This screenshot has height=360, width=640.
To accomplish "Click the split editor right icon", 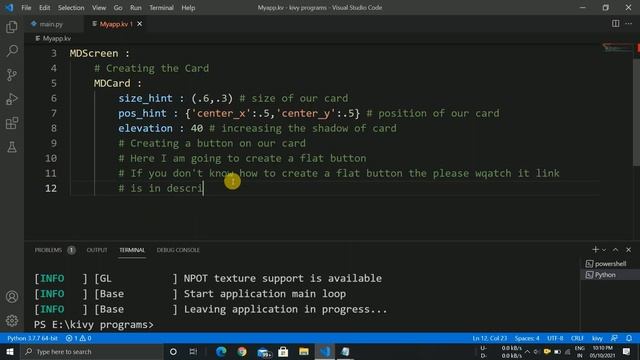I will (616, 24).
